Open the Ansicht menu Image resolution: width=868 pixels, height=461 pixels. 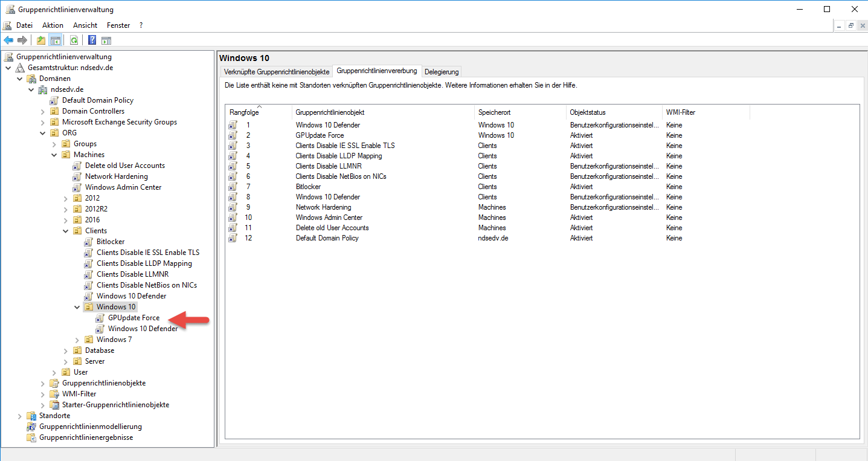click(x=85, y=25)
